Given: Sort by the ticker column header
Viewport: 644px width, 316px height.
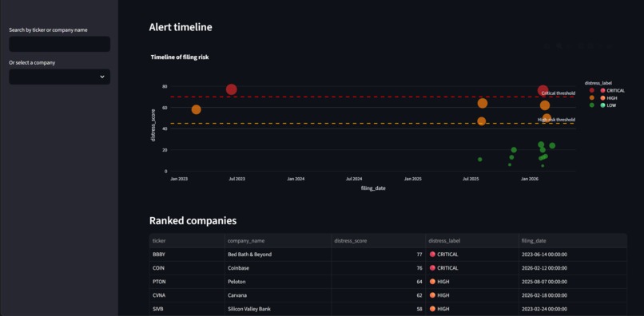Looking at the screenshot, I should 187,241.
